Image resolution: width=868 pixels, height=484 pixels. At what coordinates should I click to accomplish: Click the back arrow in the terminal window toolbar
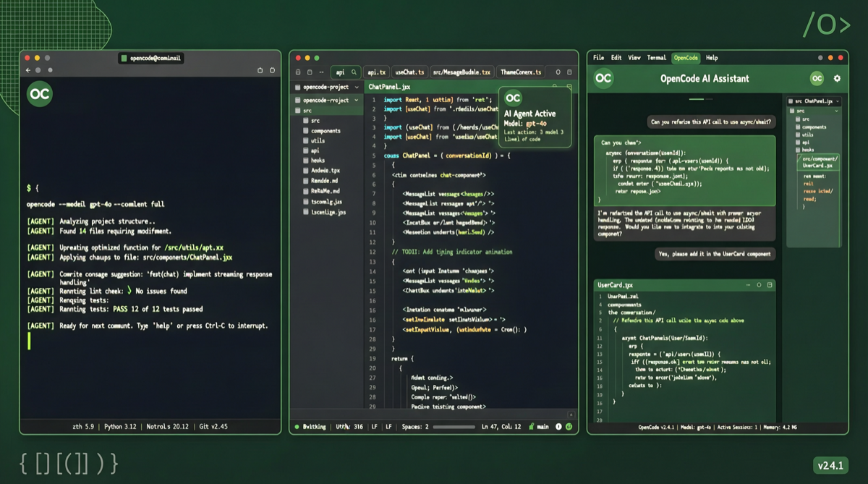pos(28,70)
